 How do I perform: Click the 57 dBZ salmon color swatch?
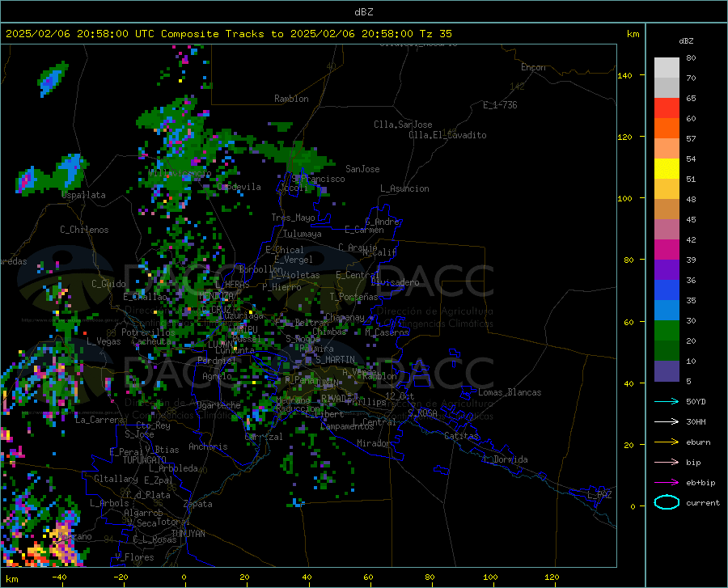(x=667, y=149)
